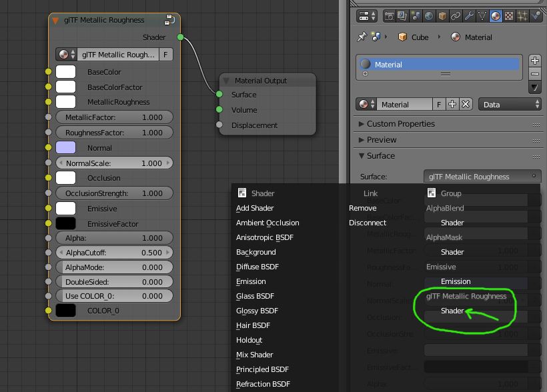Open material slot specials down-arrow menu
The height and width of the screenshot is (392, 547).
[534, 87]
